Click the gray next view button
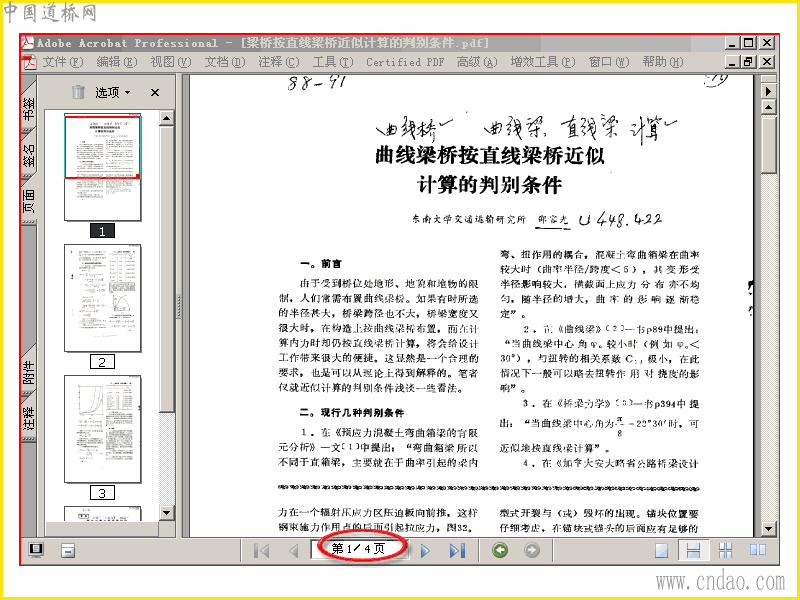 (x=532, y=550)
